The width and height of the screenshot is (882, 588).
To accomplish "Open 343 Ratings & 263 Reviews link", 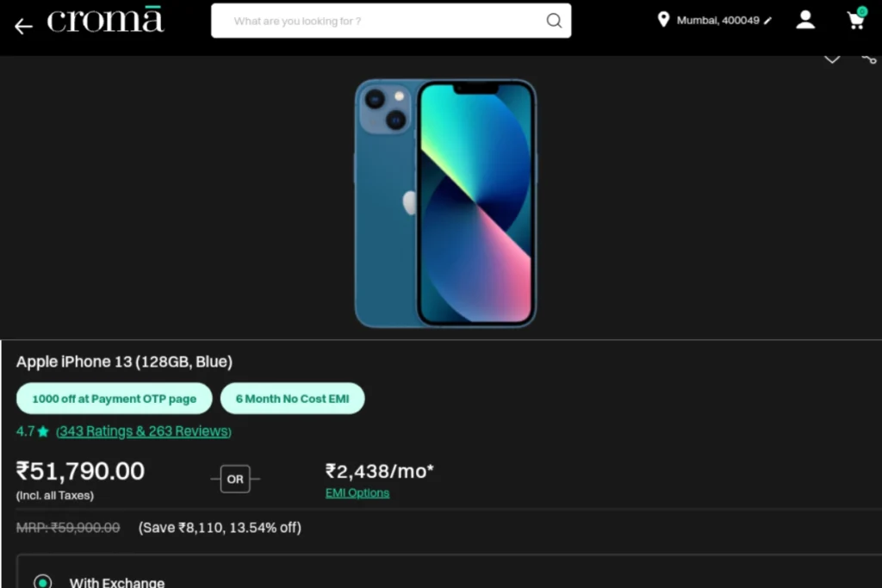I will tap(144, 431).
